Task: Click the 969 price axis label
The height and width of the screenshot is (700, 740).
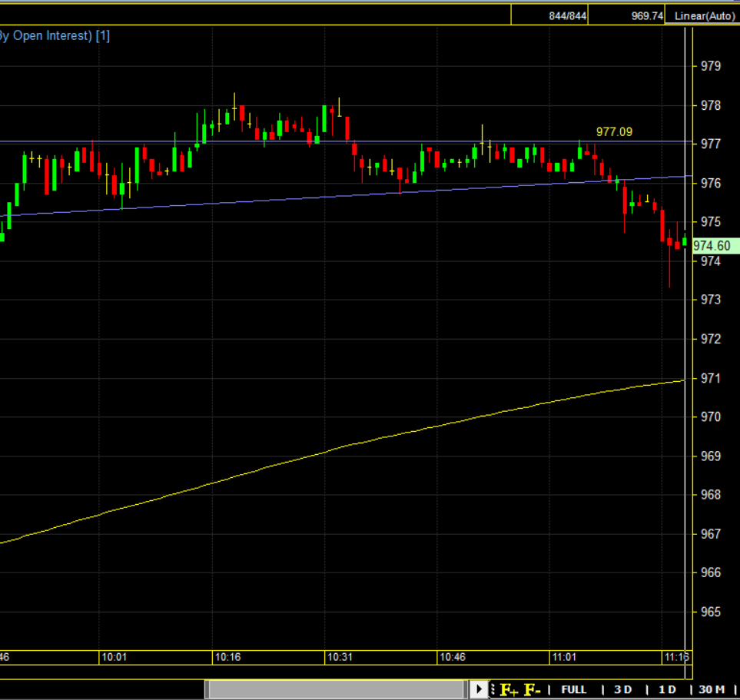Action: pos(711,456)
